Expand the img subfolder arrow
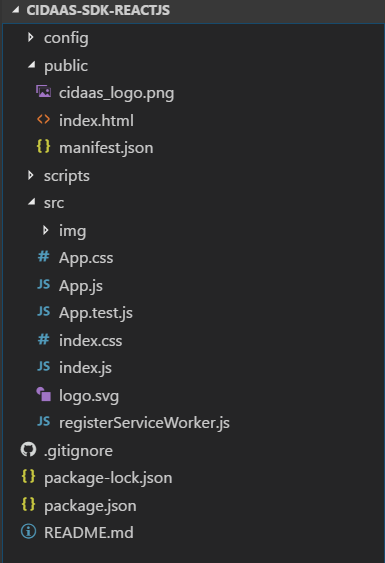Viewport: 385px width, 563px height. coord(46,230)
